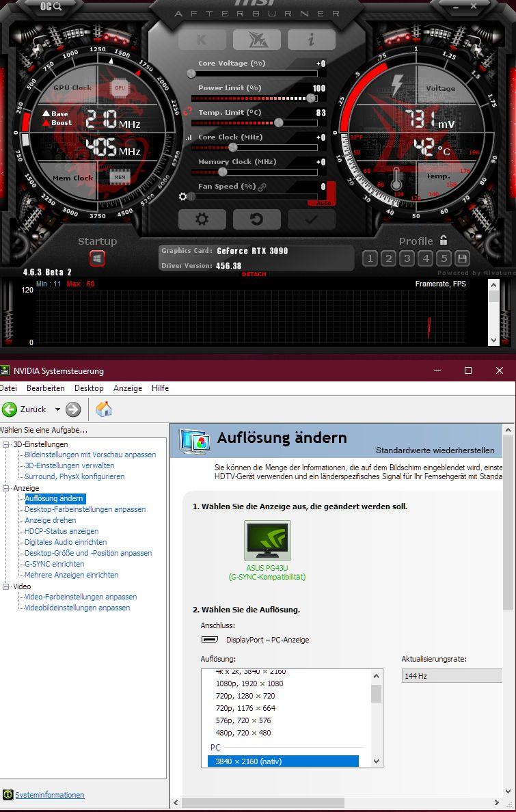The image size is (516, 812).
Task: Open the Bearbeiten menu
Action: (46, 388)
